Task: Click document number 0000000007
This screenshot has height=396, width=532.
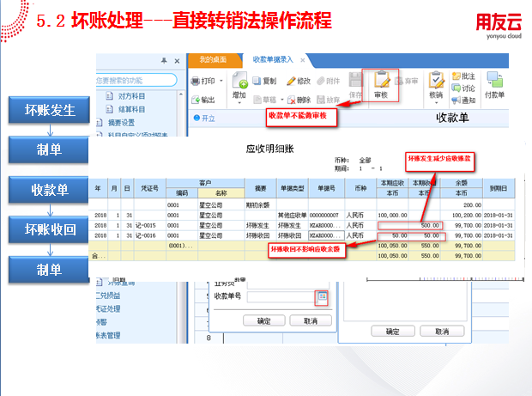Action: pyautogui.click(x=324, y=215)
